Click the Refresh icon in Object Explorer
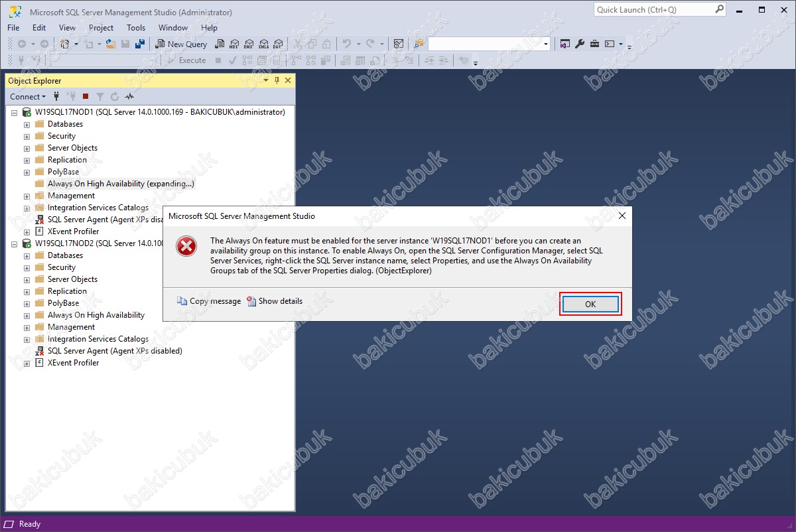 click(115, 97)
